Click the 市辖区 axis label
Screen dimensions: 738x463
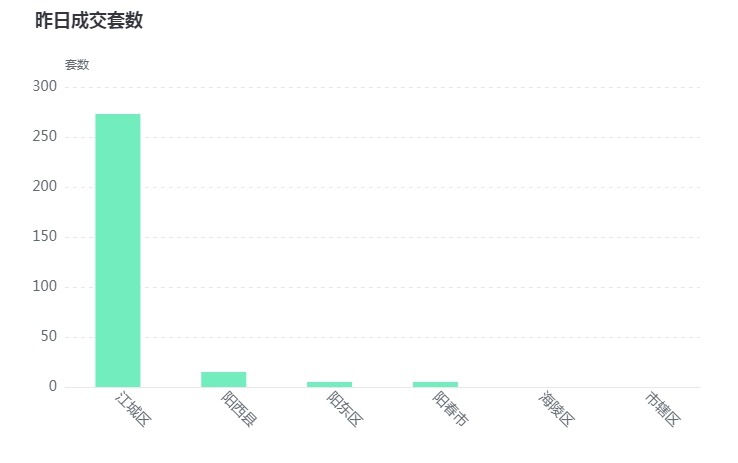[x=663, y=408]
